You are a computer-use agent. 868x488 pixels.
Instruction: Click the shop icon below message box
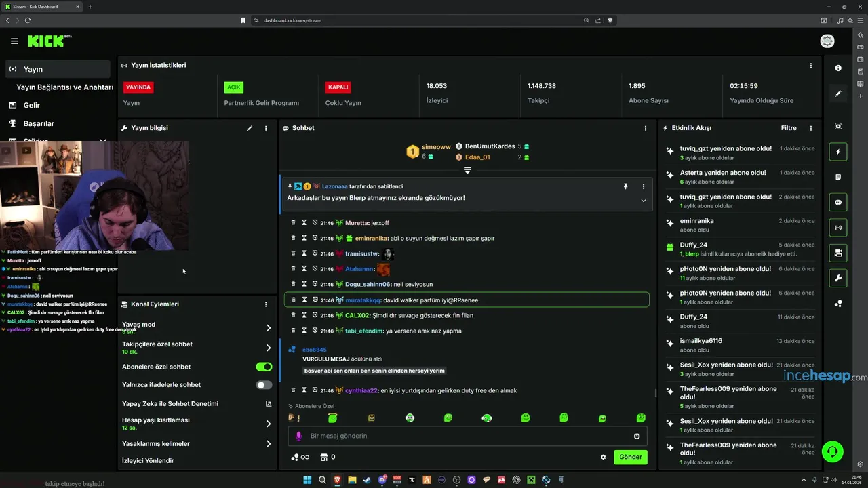(x=323, y=457)
